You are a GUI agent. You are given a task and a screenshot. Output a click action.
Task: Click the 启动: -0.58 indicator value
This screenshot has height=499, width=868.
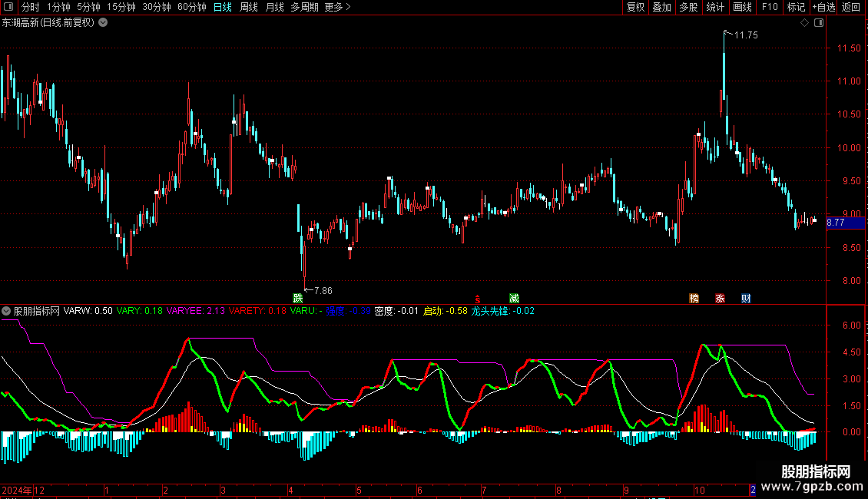tap(445, 311)
